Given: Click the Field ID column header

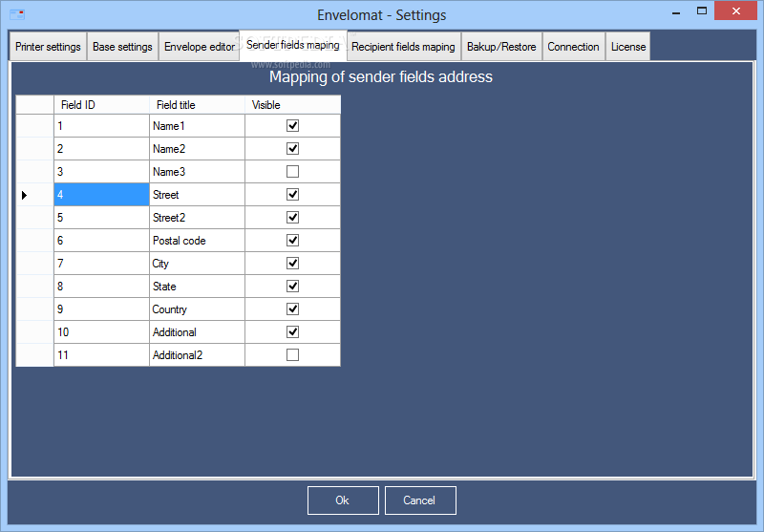Looking at the screenshot, I should (101, 105).
